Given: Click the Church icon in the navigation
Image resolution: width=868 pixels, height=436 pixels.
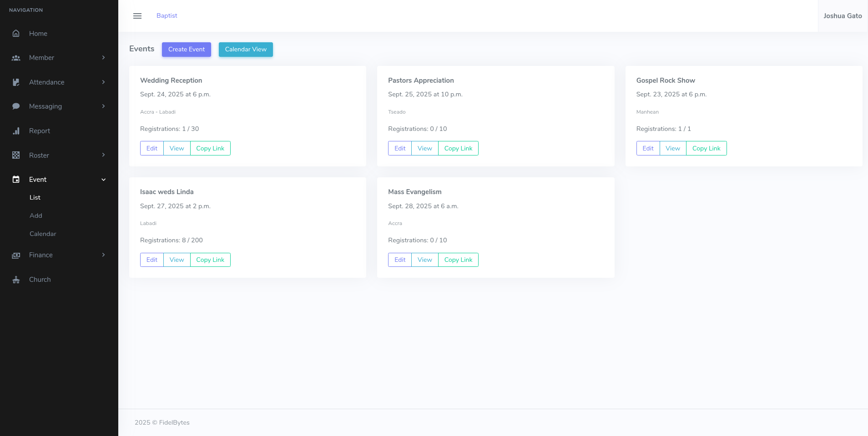Looking at the screenshot, I should pos(16,279).
